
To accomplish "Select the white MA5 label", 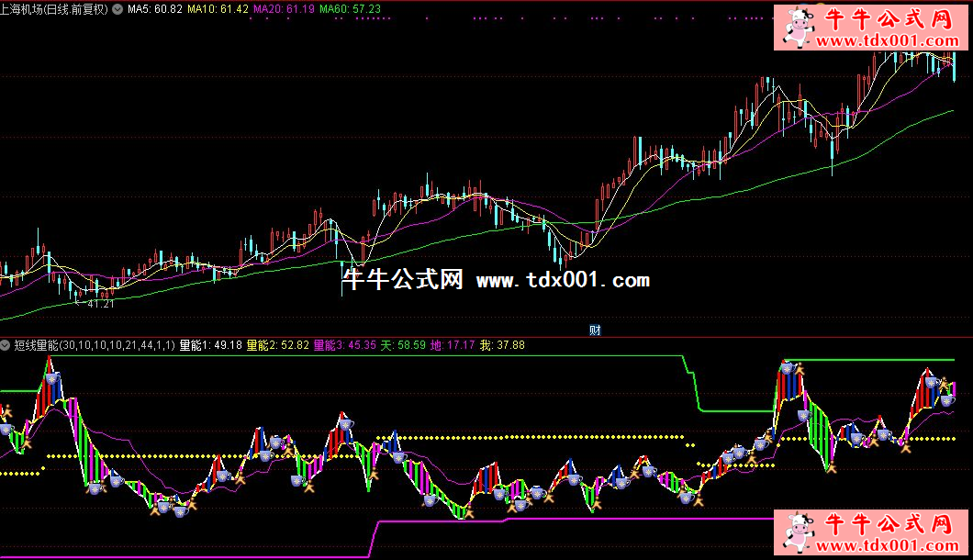I will click(154, 8).
